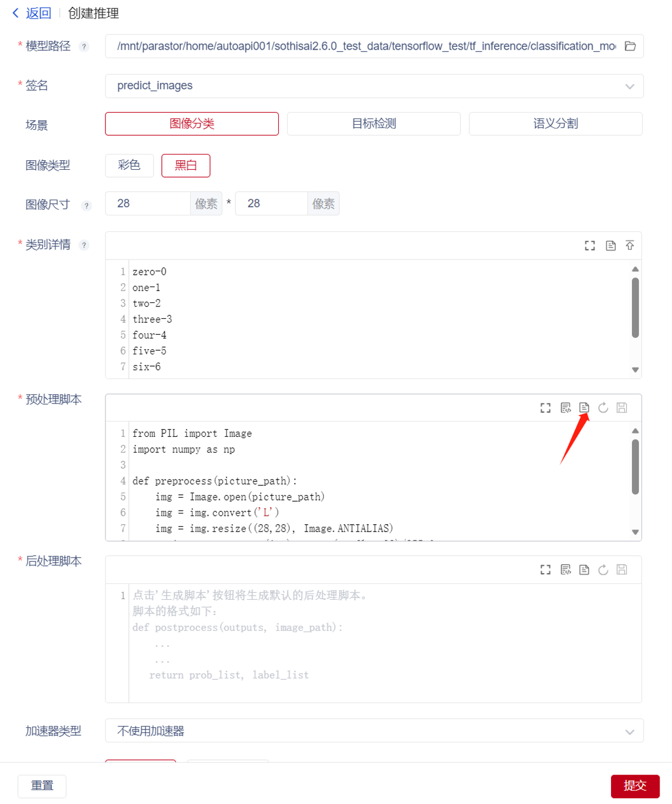Click fullscreen icon of 预处理脚本 editor
The width and height of the screenshot is (672, 804).
point(545,407)
